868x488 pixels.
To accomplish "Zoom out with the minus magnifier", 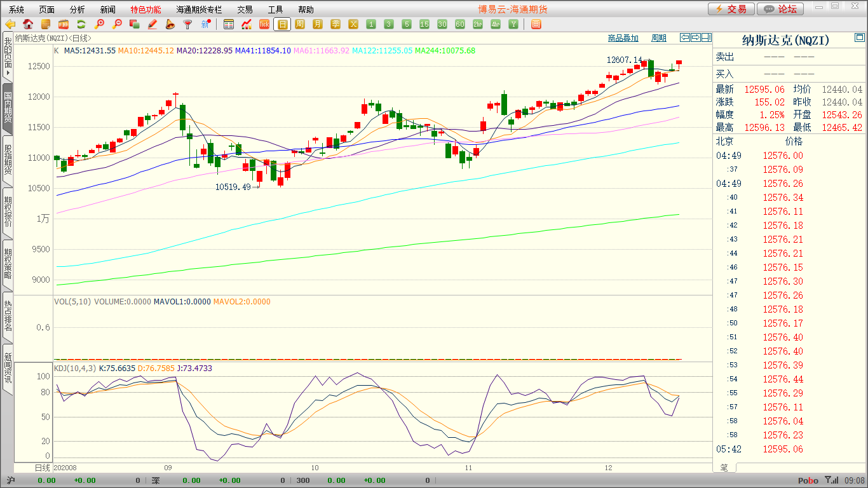I will [117, 24].
